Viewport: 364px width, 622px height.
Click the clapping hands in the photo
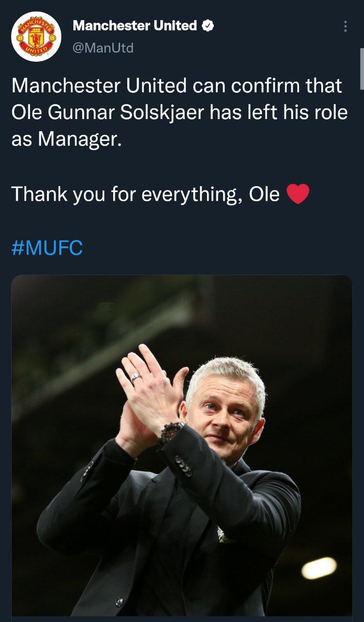[x=146, y=394]
